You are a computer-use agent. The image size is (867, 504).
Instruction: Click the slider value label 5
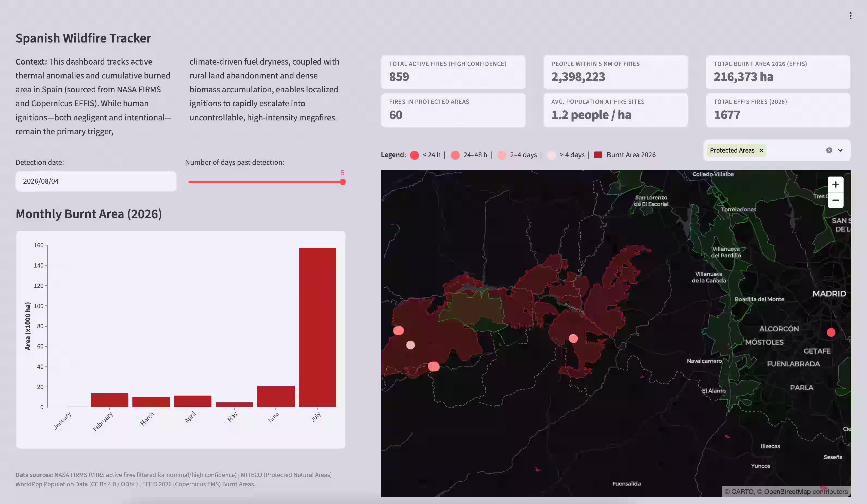(342, 173)
